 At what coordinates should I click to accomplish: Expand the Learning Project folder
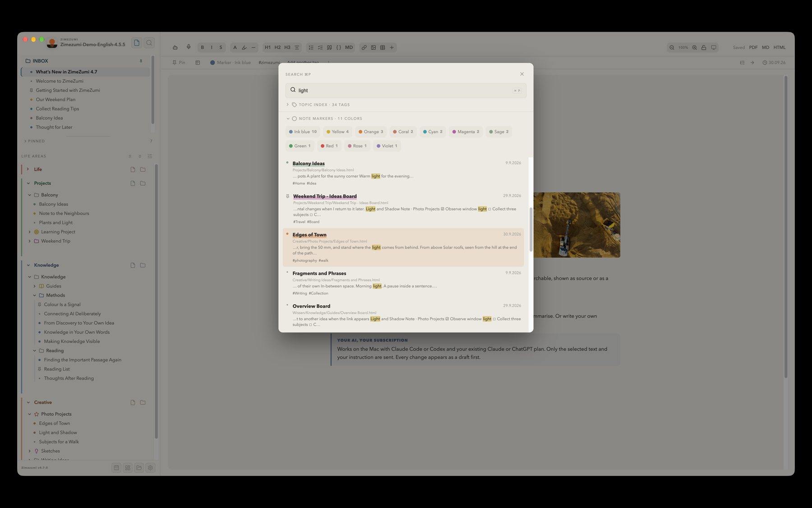click(x=30, y=232)
